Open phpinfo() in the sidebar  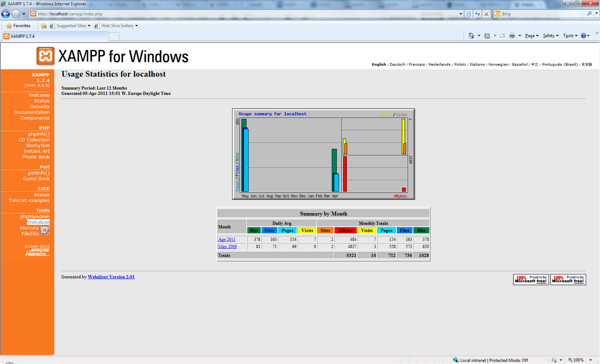(39, 134)
